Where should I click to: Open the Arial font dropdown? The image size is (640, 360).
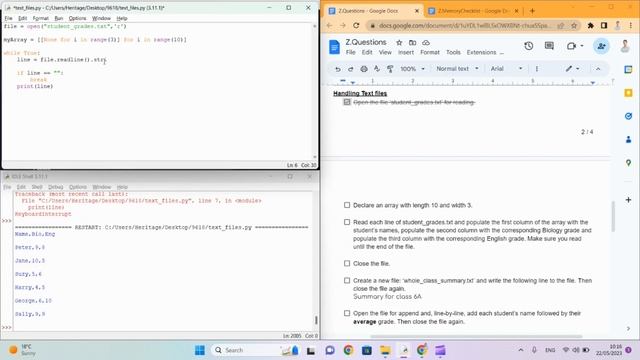[x=506, y=69]
